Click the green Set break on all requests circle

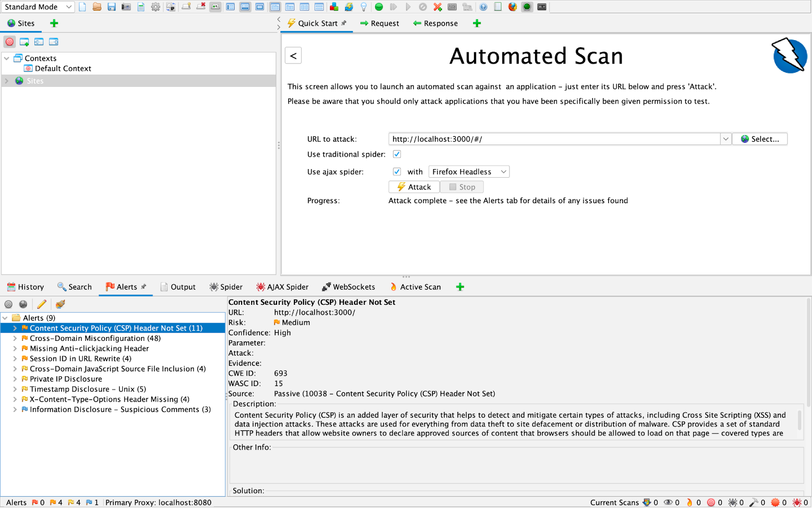tap(379, 7)
